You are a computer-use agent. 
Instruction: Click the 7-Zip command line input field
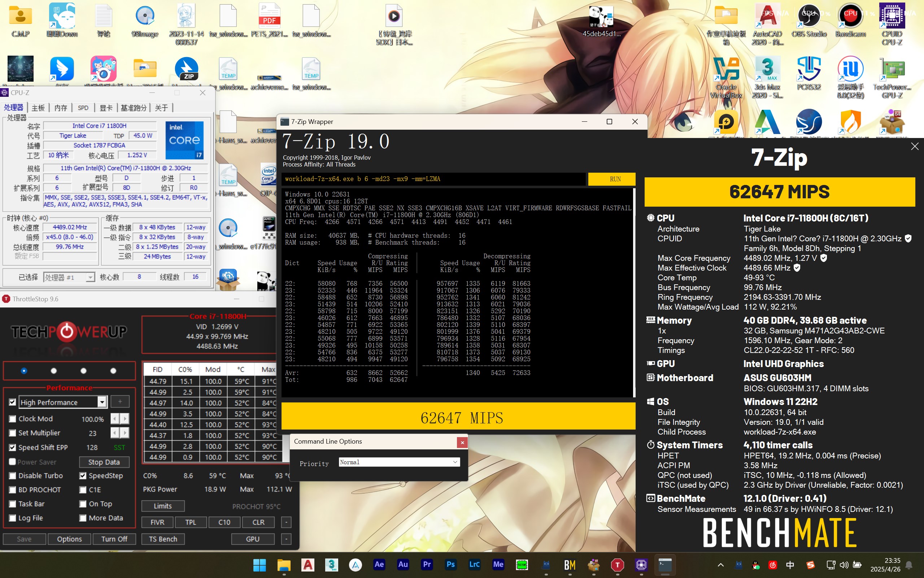pyautogui.click(x=433, y=179)
